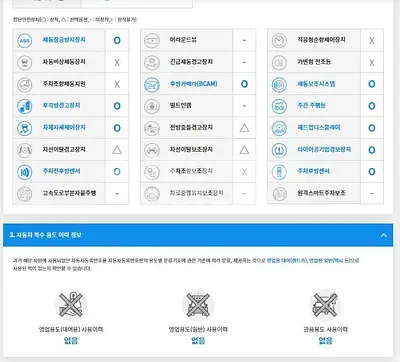Click the 주차전후방센서 parking sensor icon
The width and height of the screenshot is (400, 362).
tap(25, 172)
